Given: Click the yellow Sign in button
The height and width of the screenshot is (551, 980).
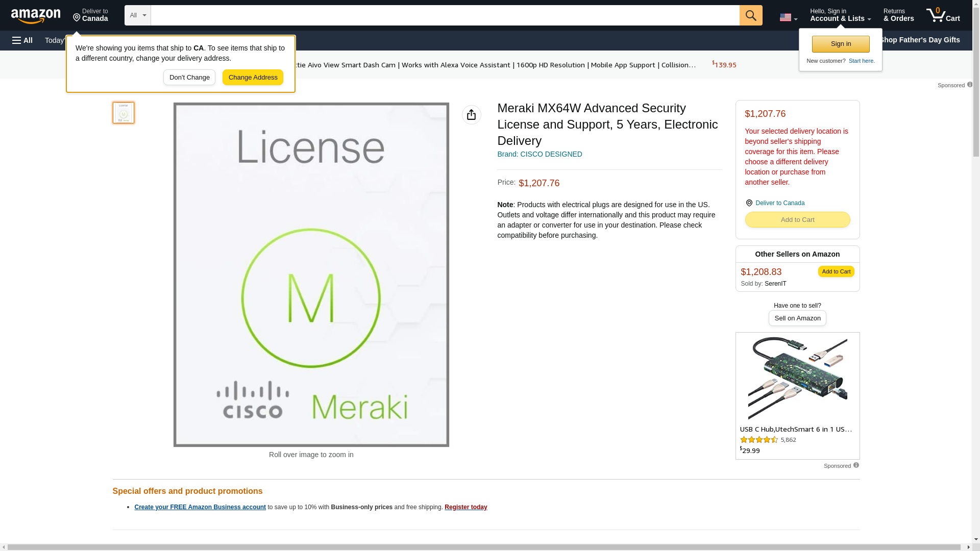Looking at the screenshot, I should [841, 44].
